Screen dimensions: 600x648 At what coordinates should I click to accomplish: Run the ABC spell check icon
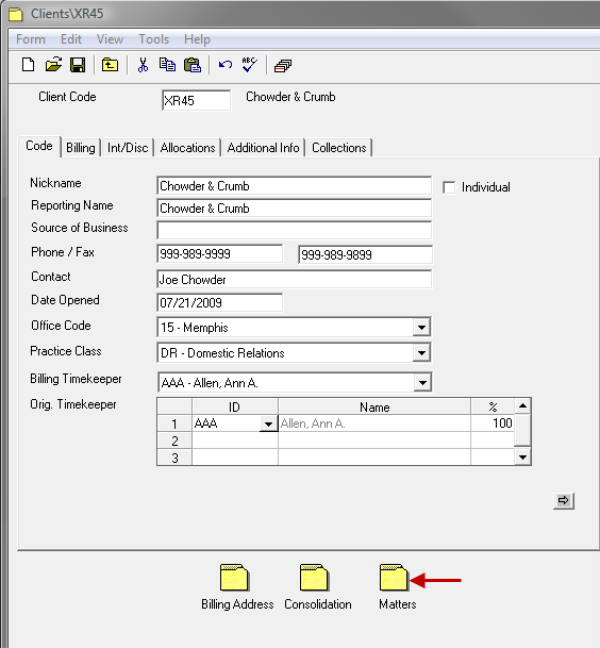[249, 65]
